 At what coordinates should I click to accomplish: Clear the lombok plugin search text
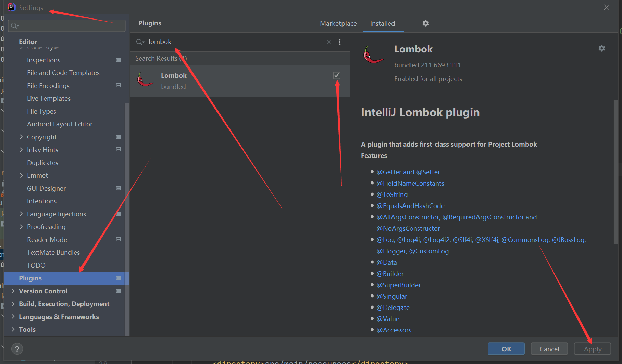[x=329, y=42]
